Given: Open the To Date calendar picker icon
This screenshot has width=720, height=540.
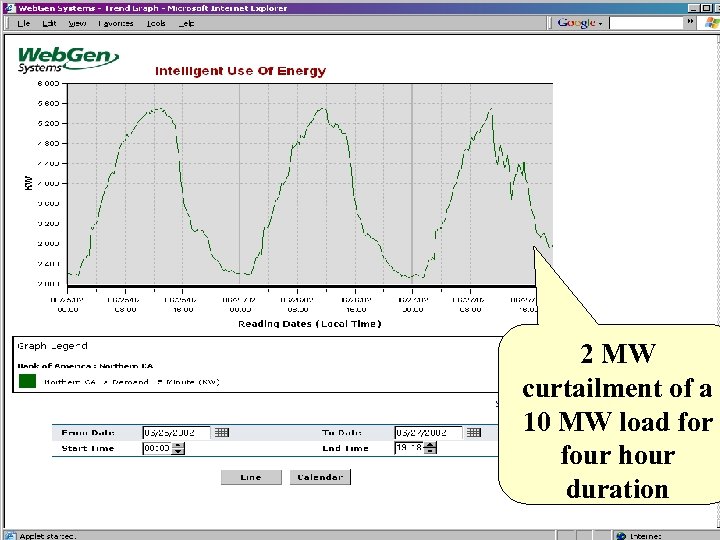Looking at the screenshot, I should point(473,433).
